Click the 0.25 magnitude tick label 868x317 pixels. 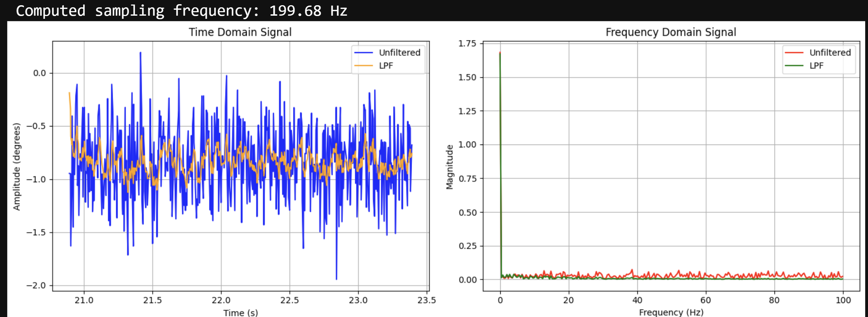pos(467,246)
